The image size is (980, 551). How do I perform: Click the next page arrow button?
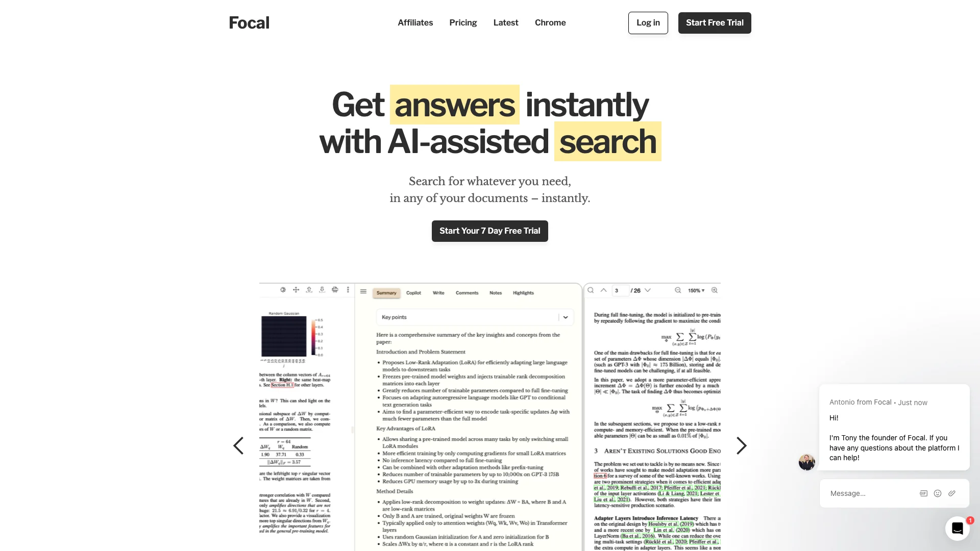tap(741, 445)
